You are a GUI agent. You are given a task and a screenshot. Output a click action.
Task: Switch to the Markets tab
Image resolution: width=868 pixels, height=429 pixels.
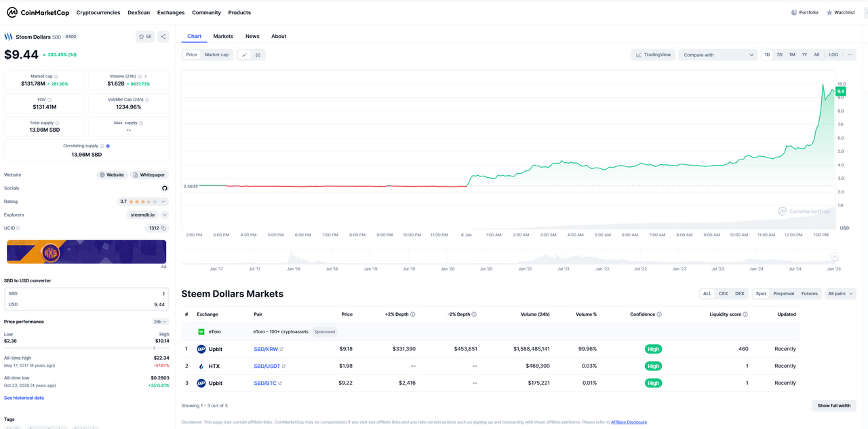pyautogui.click(x=223, y=37)
